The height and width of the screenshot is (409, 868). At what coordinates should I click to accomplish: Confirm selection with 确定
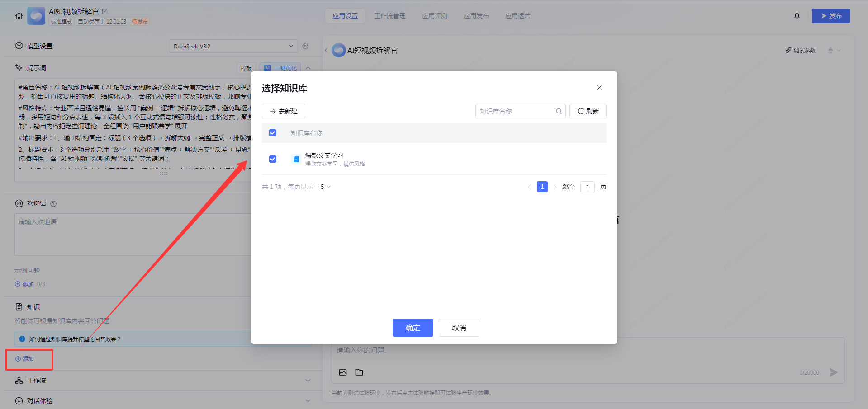tap(413, 328)
